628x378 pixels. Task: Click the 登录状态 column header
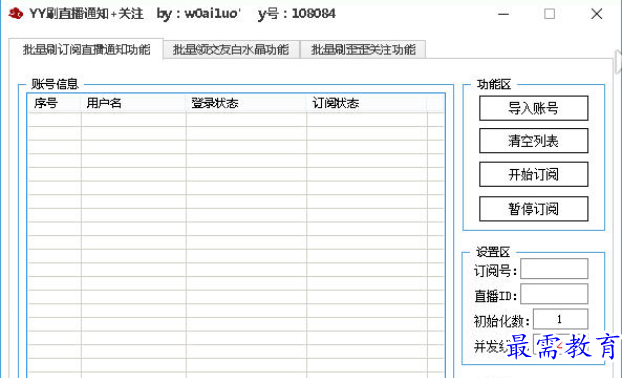(246, 103)
